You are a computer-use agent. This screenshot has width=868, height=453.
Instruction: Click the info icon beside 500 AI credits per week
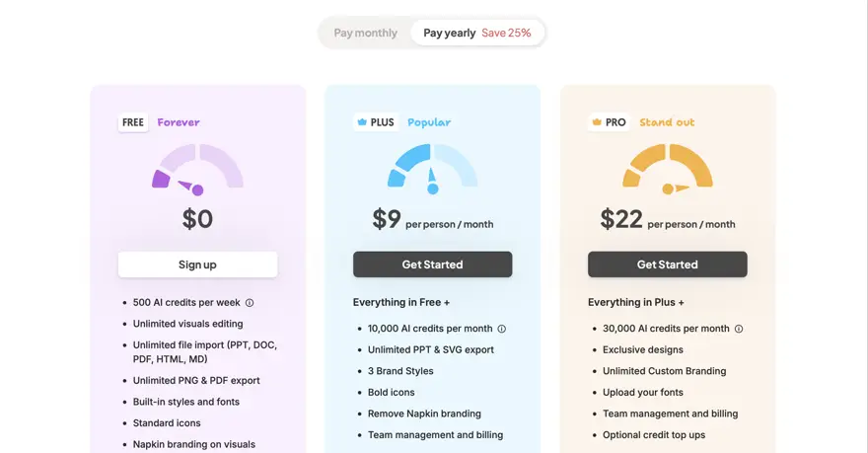[250, 303]
